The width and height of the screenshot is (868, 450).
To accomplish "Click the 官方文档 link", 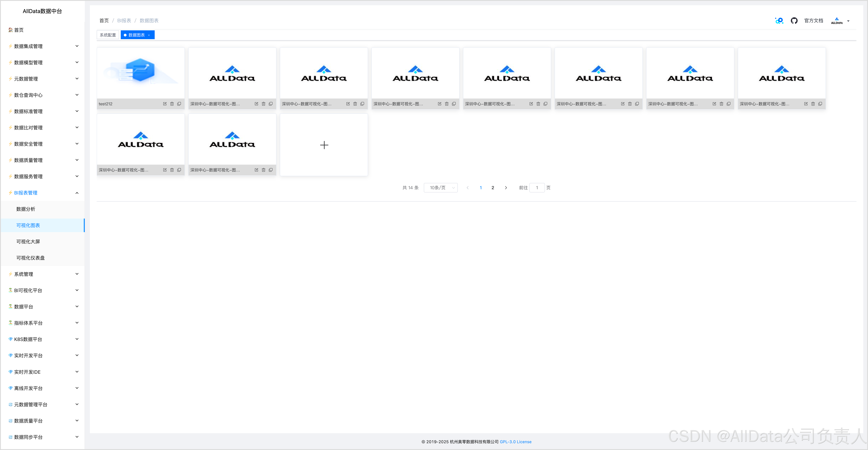I will pos(813,21).
